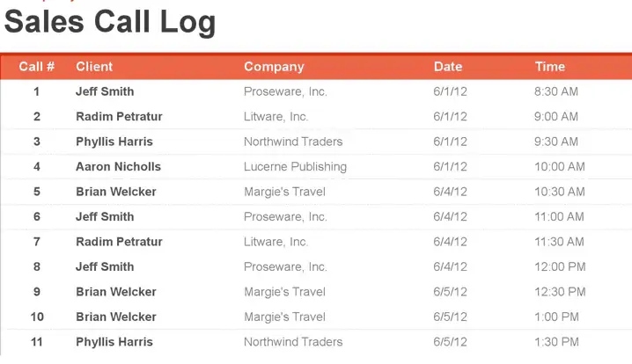The height and width of the screenshot is (364, 632).
Task: Click the 12:30 PM time cell
Action: 560,292
